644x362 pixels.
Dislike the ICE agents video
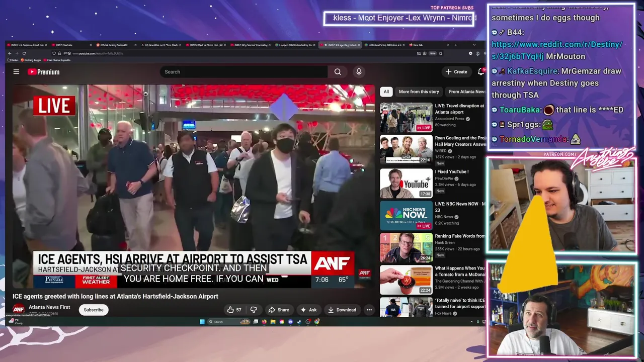[x=254, y=310]
